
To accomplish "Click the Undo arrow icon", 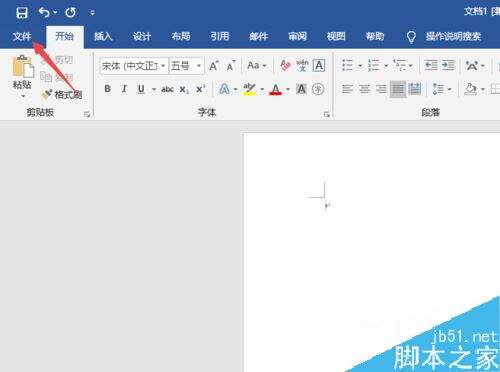I will pos(44,13).
